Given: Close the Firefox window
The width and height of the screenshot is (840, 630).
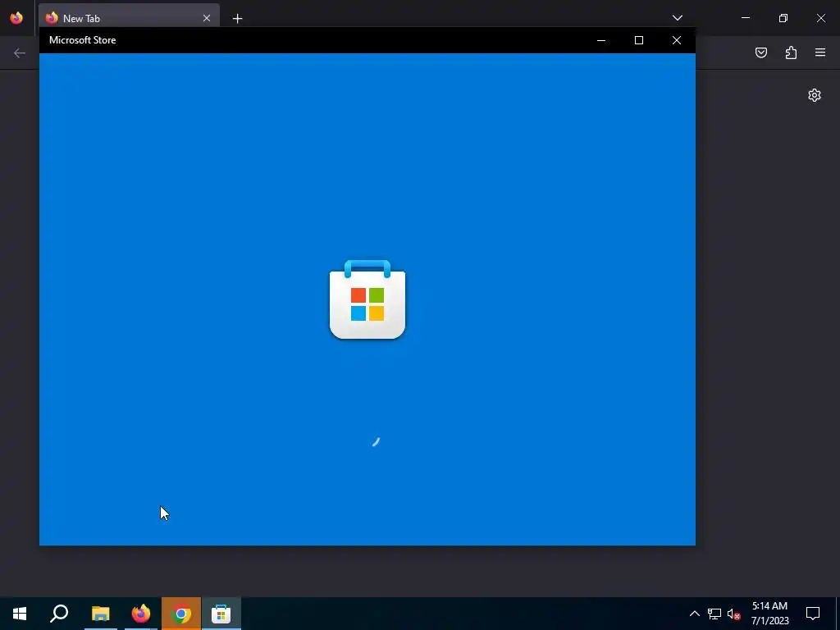Looking at the screenshot, I should click(820, 18).
